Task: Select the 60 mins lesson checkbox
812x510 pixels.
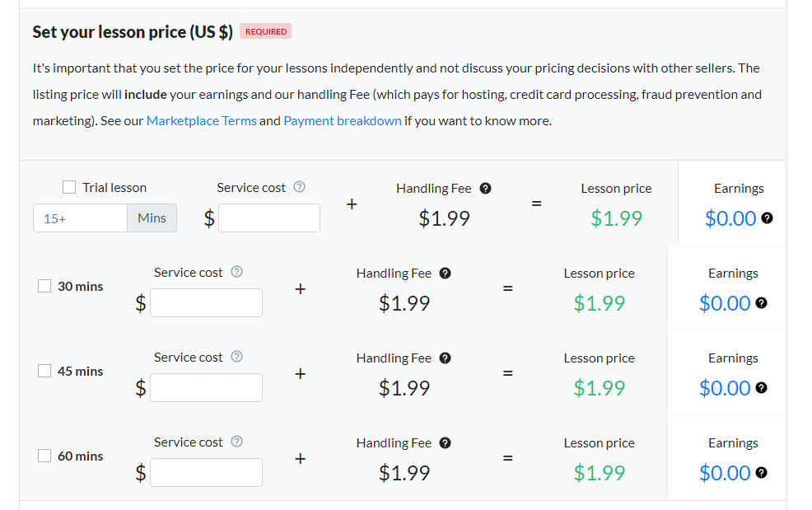Action: pyautogui.click(x=44, y=456)
